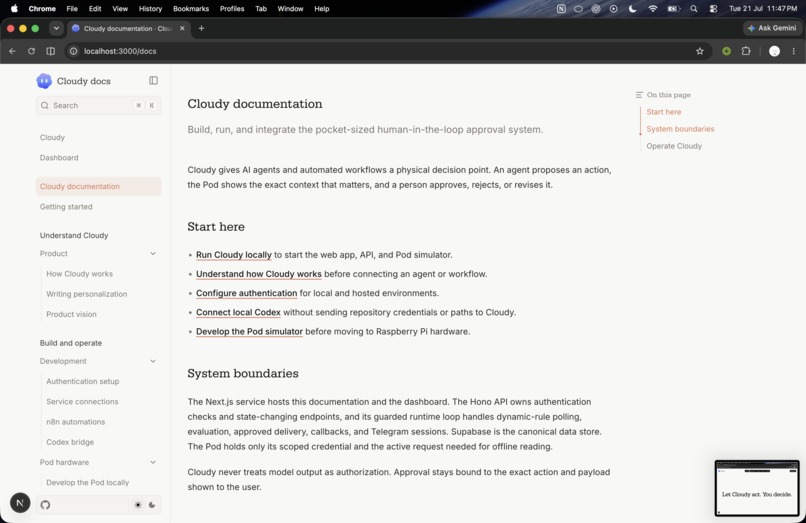Collapse the docs sidebar with panel icon
This screenshot has width=806, height=523.
(153, 80)
